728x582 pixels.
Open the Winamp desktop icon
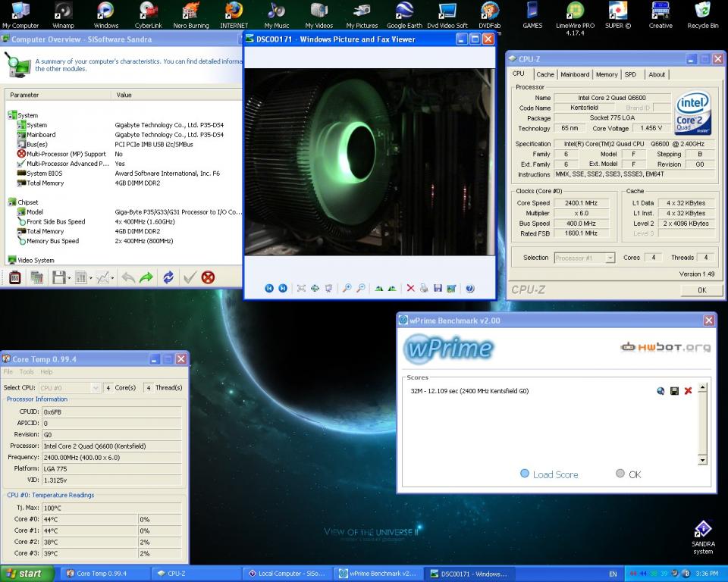click(x=63, y=15)
